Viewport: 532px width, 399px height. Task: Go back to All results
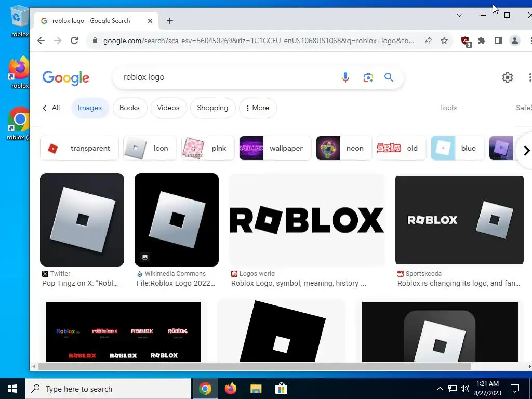point(51,108)
